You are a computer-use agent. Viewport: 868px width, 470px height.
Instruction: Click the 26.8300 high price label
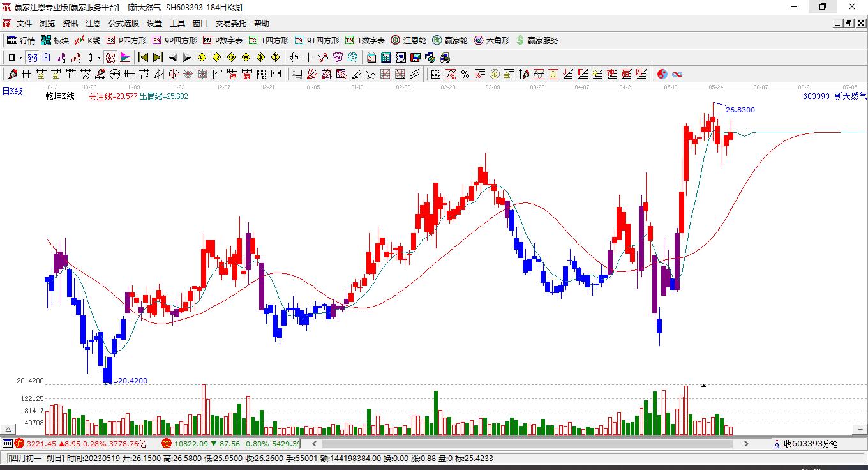740,110
